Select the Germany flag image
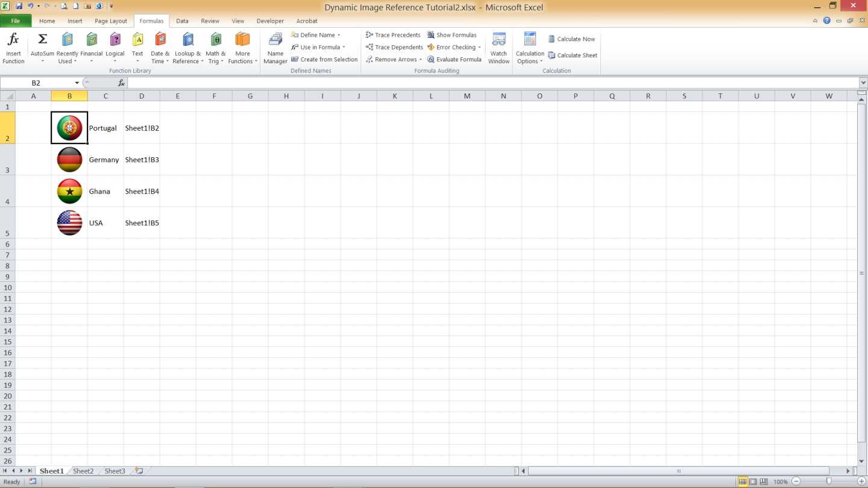The image size is (868, 488). pyautogui.click(x=69, y=160)
